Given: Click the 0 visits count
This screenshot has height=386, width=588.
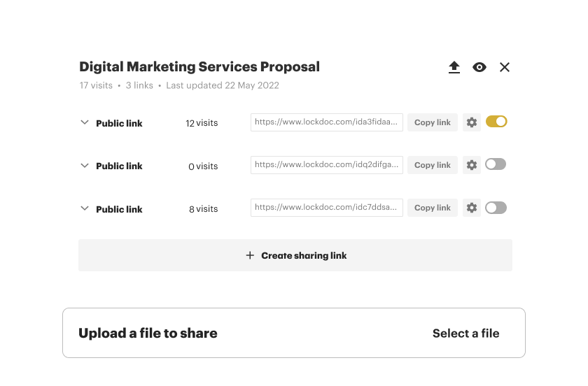Looking at the screenshot, I should (203, 166).
